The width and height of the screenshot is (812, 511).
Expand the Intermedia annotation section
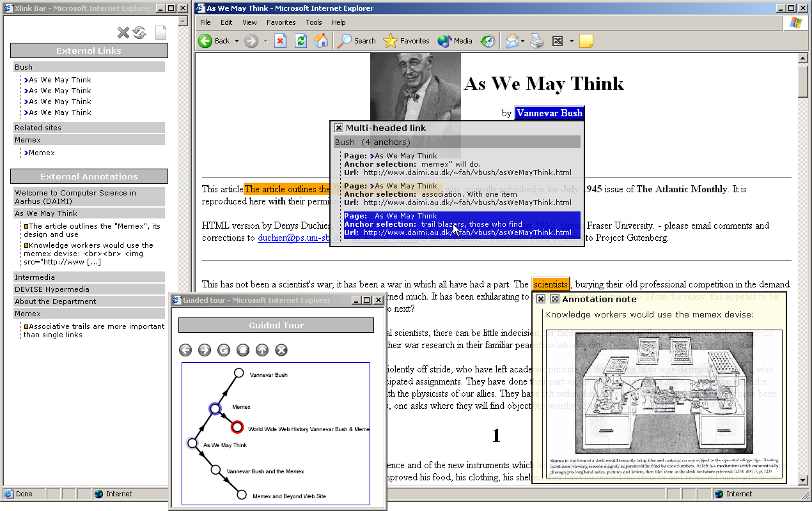pyautogui.click(x=89, y=277)
